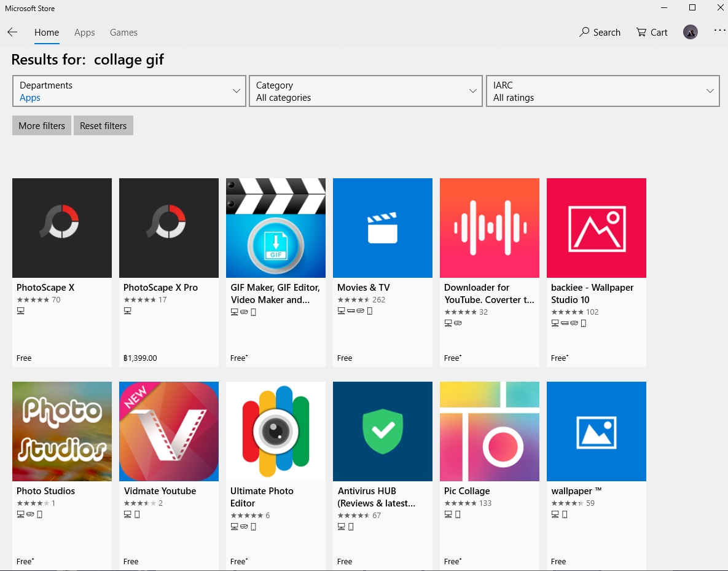Open the PhotoScape X Pro app icon

[168, 228]
